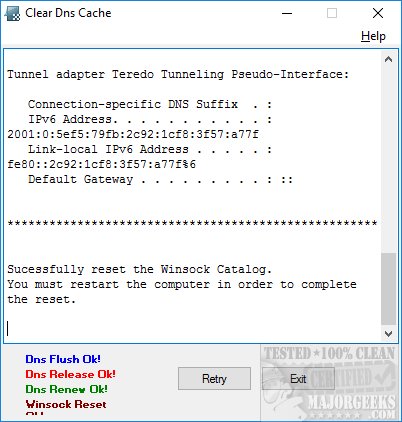
Task: Click the disabled maximize window button
Action: coord(332,13)
